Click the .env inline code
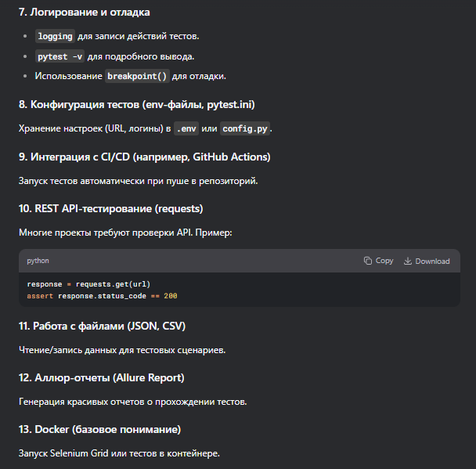Screen dimensions: 476x469 [186, 128]
